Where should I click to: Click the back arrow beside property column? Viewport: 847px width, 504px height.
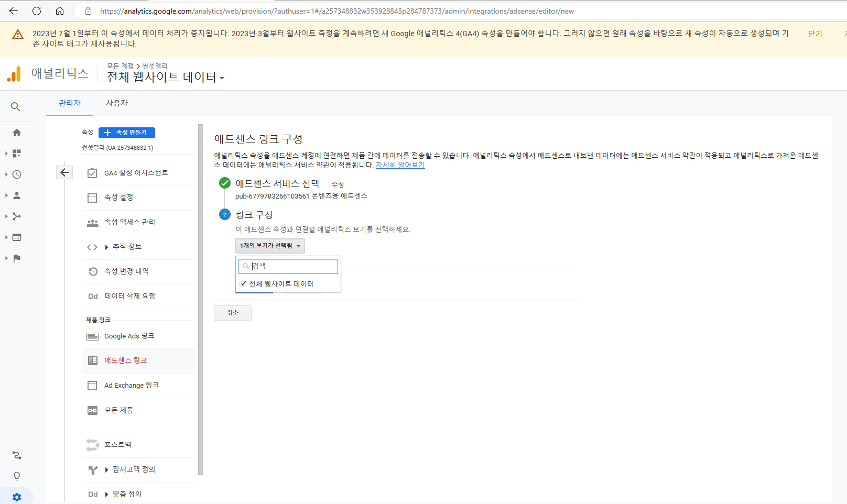pos(64,172)
